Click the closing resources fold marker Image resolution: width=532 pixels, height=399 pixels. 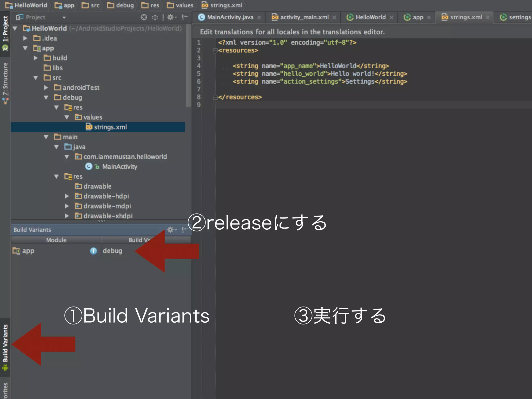coord(215,97)
